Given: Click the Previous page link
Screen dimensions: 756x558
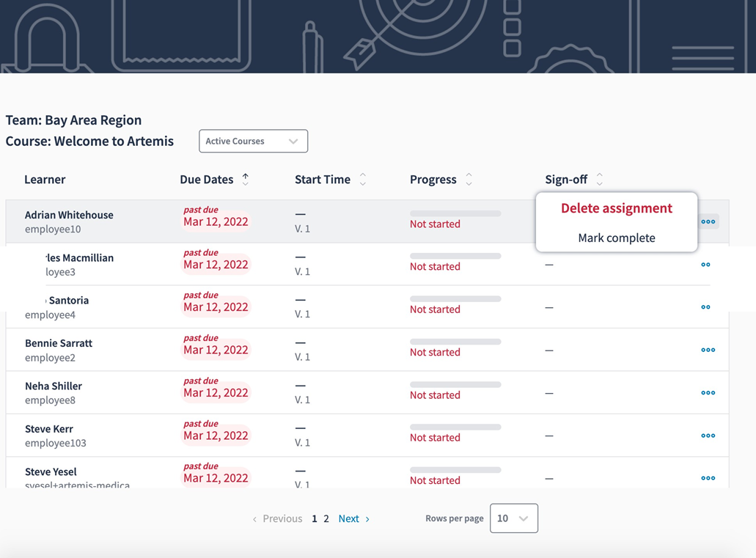Looking at the screenshot, I should tap(277, 518).
